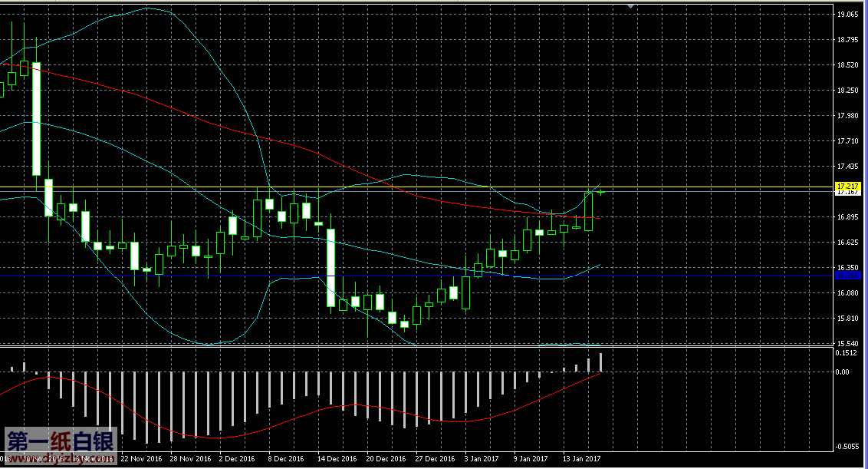Click the 20 Dec 2016 date label
868x469 pixels.
(x=386, y=459)
